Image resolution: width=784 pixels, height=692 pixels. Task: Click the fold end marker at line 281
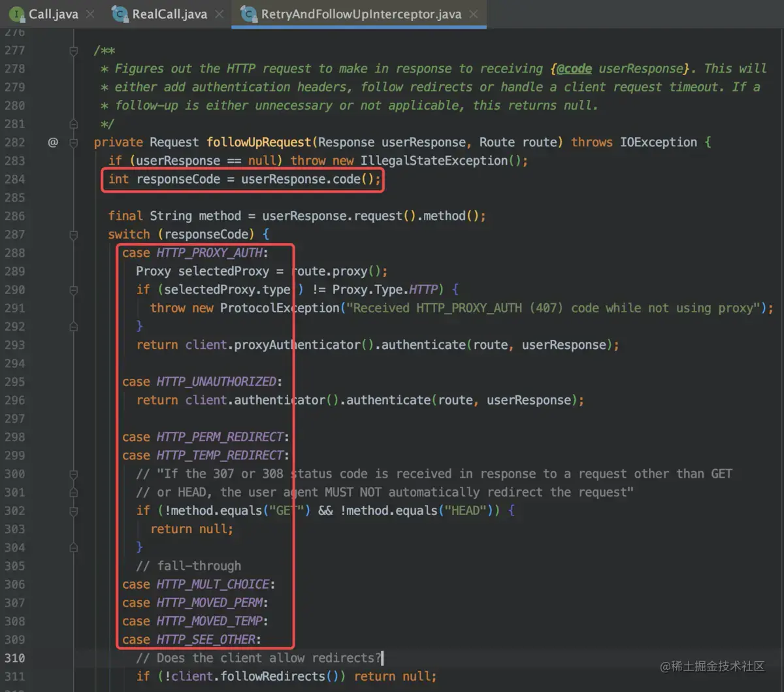point(74,124)
